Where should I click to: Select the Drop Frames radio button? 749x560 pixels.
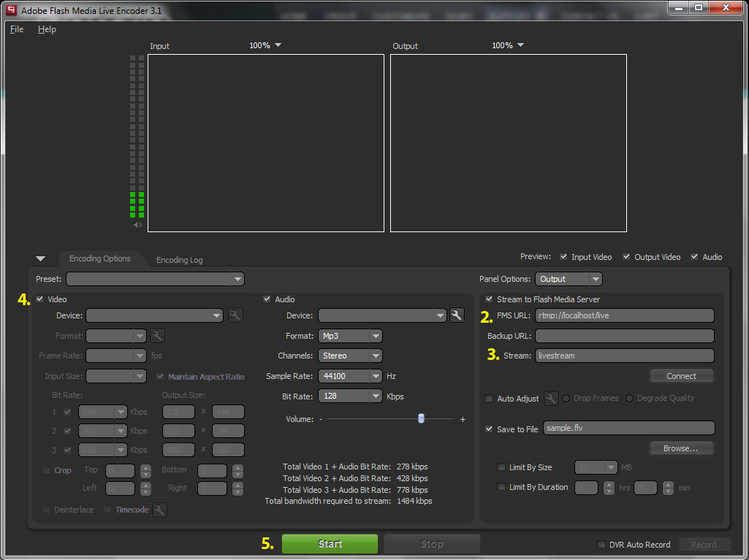[566, 398]
